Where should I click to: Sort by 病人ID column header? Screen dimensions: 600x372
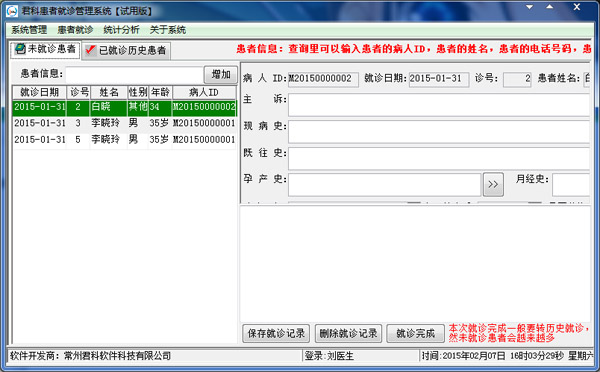(204, 92)
